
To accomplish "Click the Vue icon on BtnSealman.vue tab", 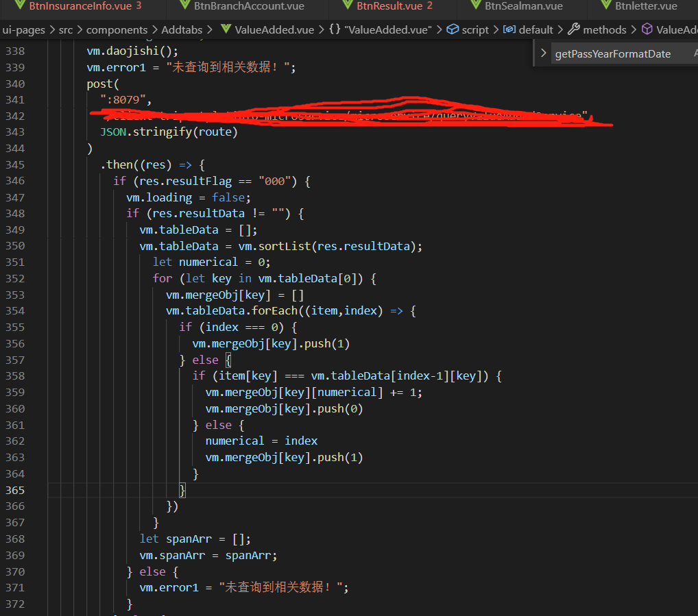I will click(x=476, y=5).
